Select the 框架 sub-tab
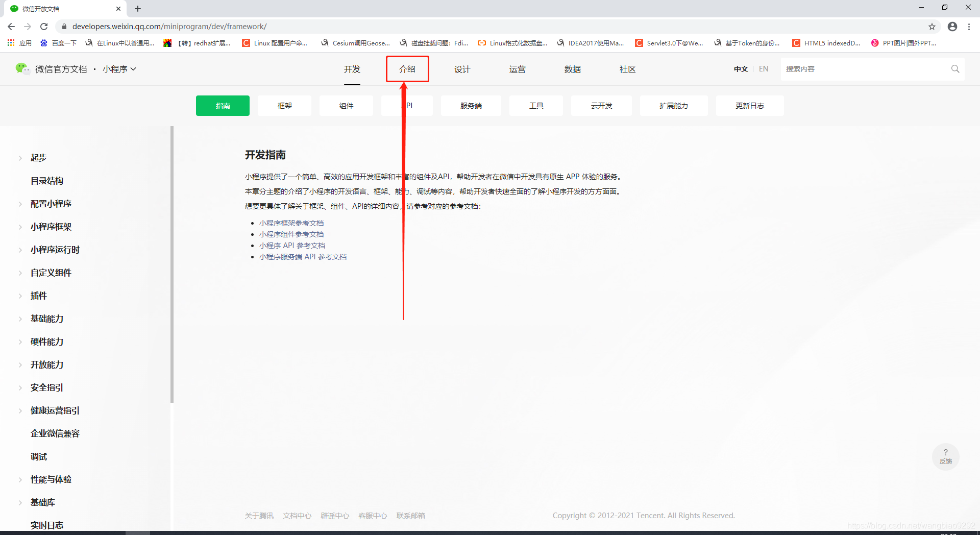 (x=284, y=106)
